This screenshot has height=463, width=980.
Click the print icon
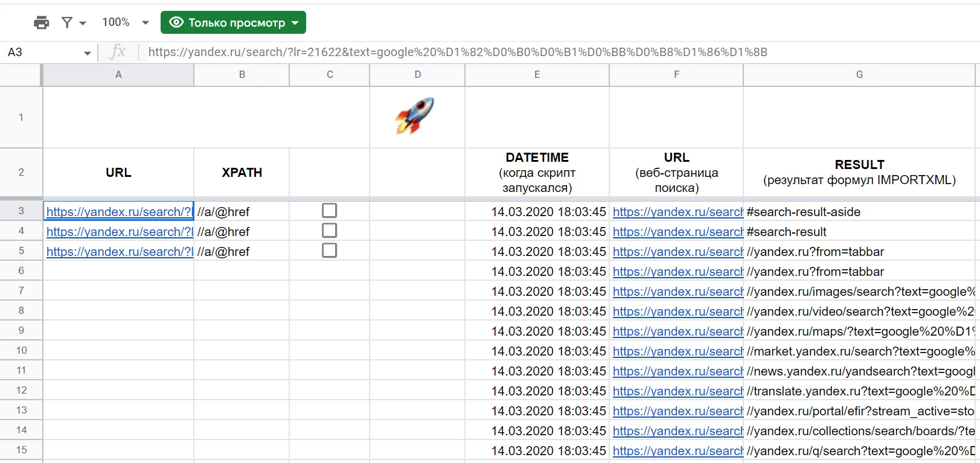(x=42, y=23)
